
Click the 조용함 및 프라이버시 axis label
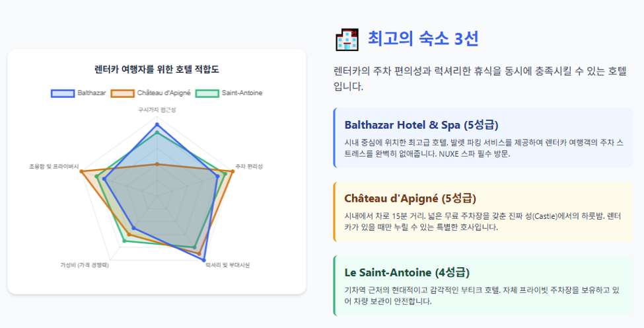54,167
